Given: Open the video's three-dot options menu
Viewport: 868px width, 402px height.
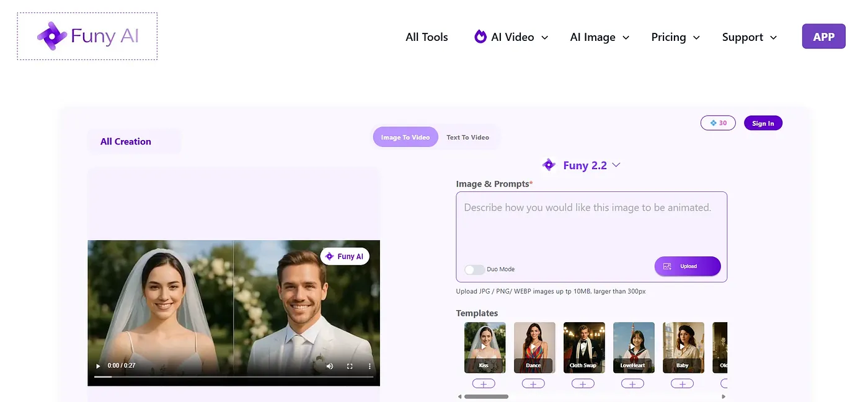Looking at the screenshot, I should coord(370,366).
